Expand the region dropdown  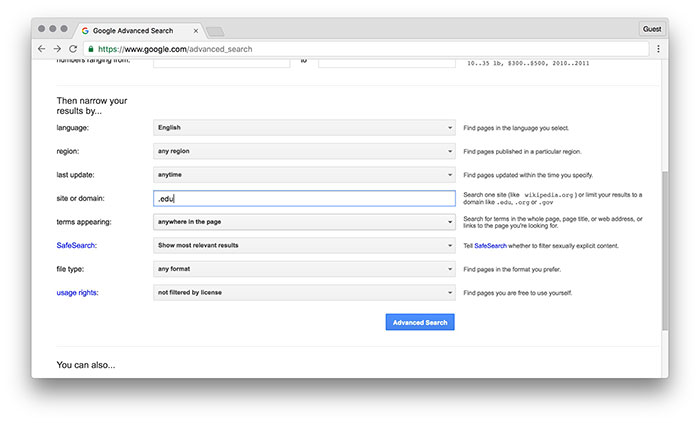click(x=304, y=151)
